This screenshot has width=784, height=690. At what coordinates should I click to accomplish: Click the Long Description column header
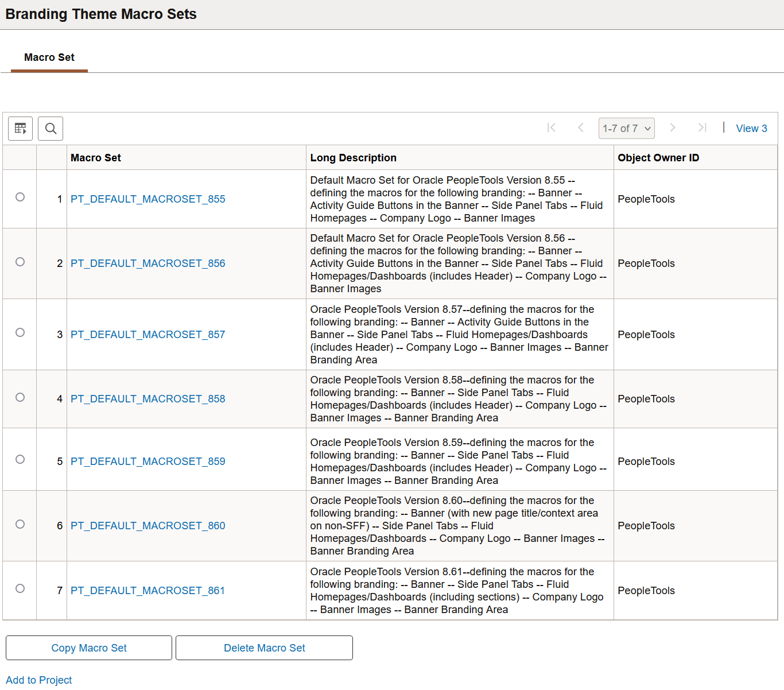pos(353,158)
